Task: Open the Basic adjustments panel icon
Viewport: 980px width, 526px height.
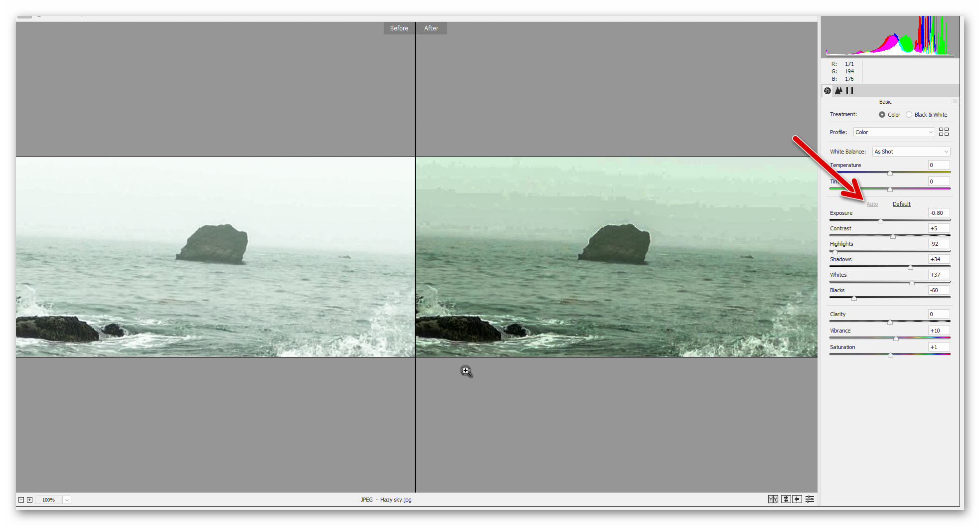Action: pos(827,91)
